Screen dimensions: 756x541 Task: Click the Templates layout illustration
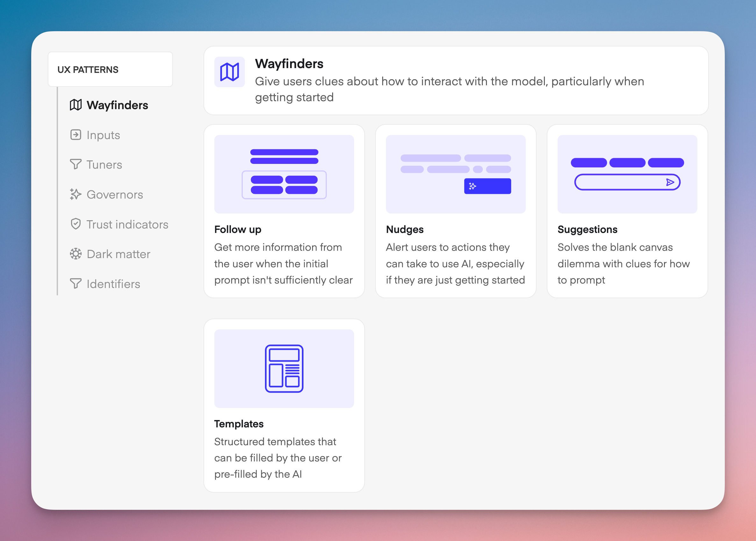[x=284, y=369]
